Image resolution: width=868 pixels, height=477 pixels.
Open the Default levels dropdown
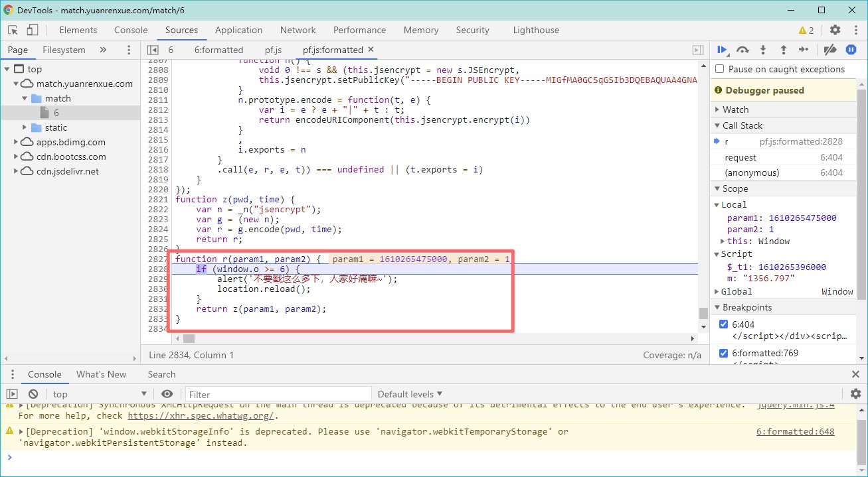pyautogui.click(x=410, y=394)
